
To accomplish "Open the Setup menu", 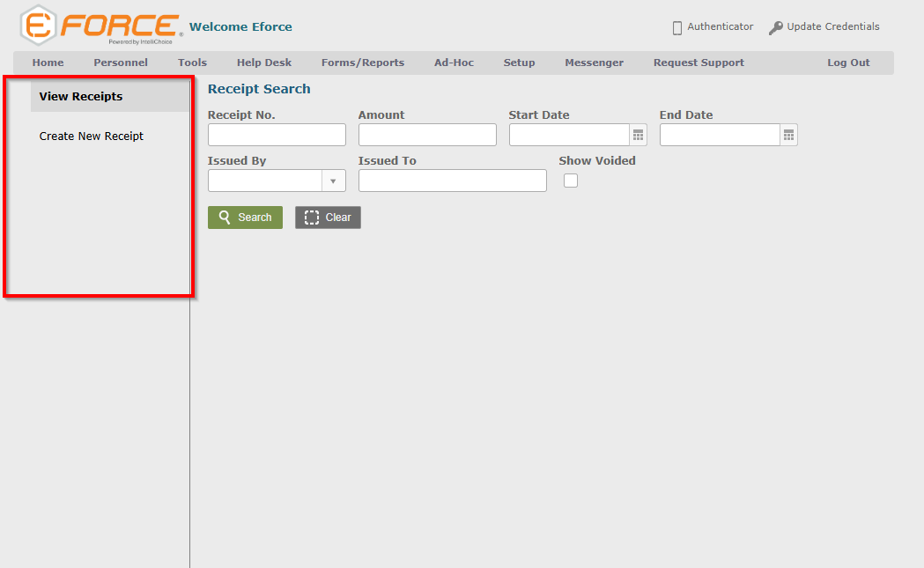I will coord(519,63).
